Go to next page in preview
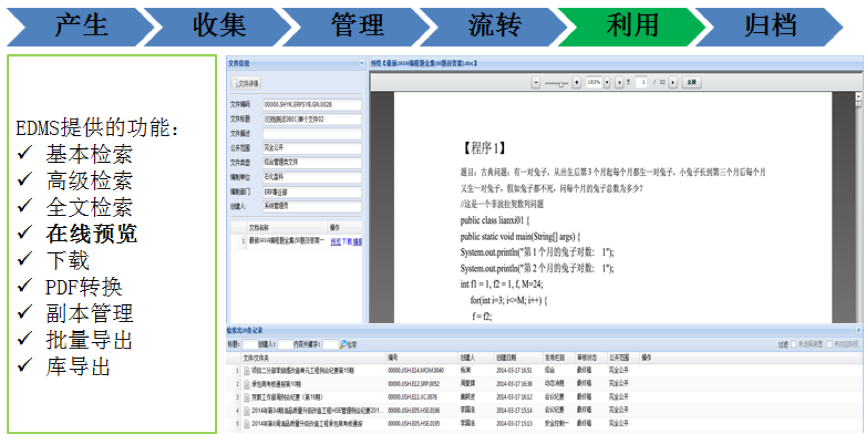This screenshot has width=866, height=445. (x=672, y=82)
